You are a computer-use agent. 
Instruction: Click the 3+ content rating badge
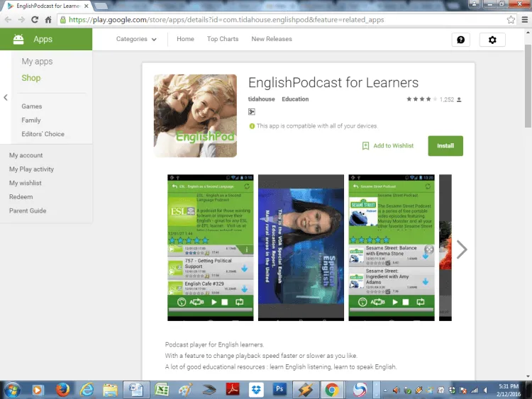pos(251,112)
